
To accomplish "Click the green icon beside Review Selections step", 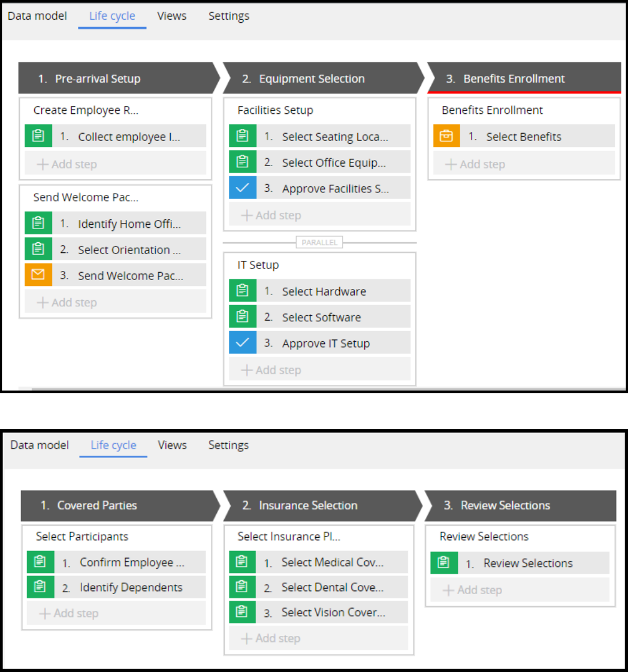I will [x=444, y=563].
